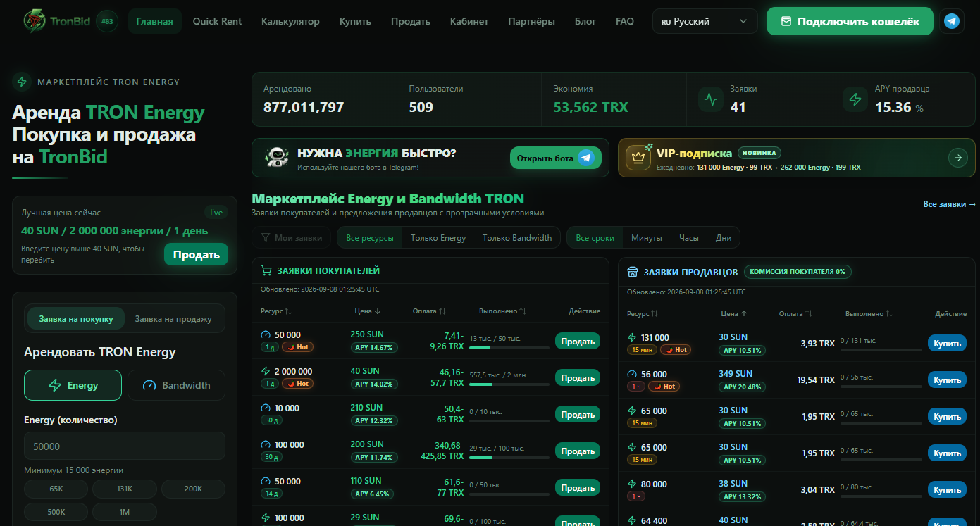Click the Hot badge on seller 349 SUN row
This screenshot has height=526, width=980.
pyautogui.click(x=664, y=386)
